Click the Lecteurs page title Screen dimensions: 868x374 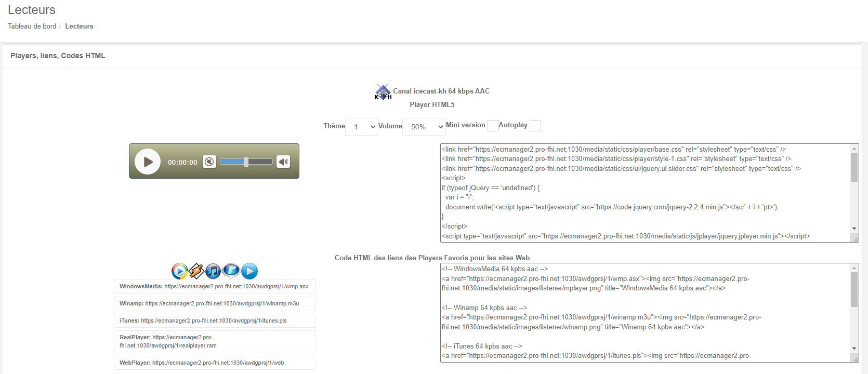click(x=32, y=10)
